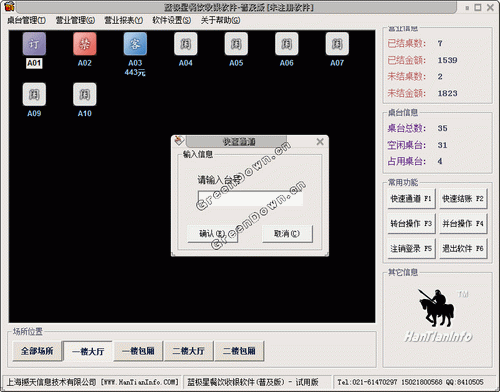Open the 营业管理(G) menu
The image size is (500, 392).
pyautogui.click(x=75, y=20)
